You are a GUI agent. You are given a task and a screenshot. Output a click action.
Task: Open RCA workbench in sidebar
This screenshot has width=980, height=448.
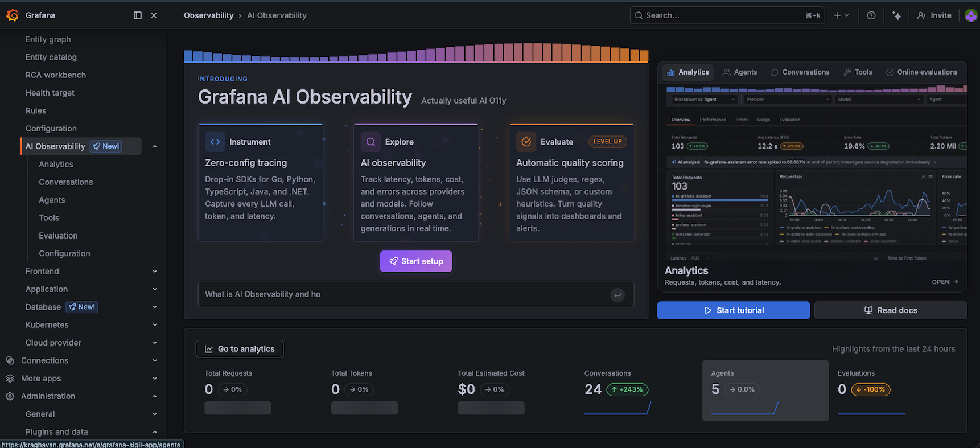[56, 75]
